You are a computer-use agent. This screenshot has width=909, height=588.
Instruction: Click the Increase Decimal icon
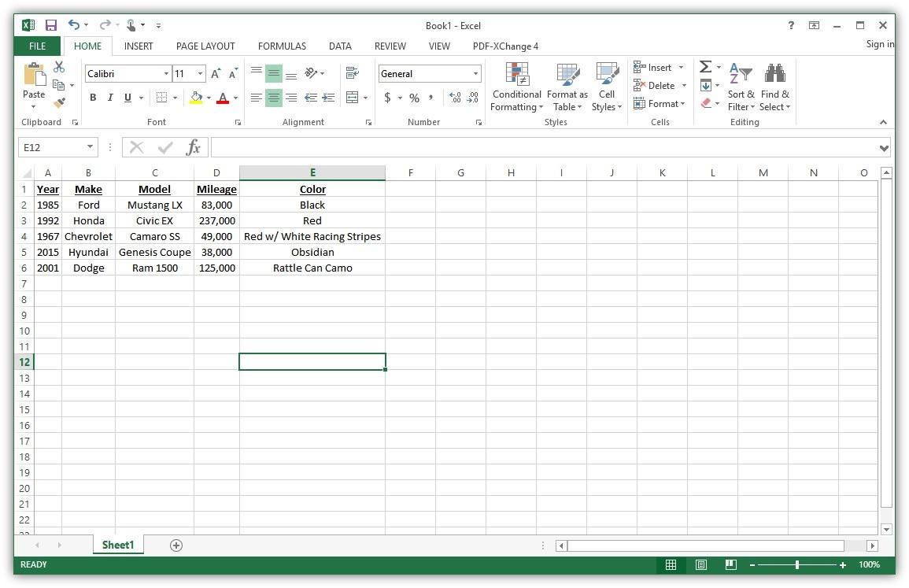click(455, 98)
